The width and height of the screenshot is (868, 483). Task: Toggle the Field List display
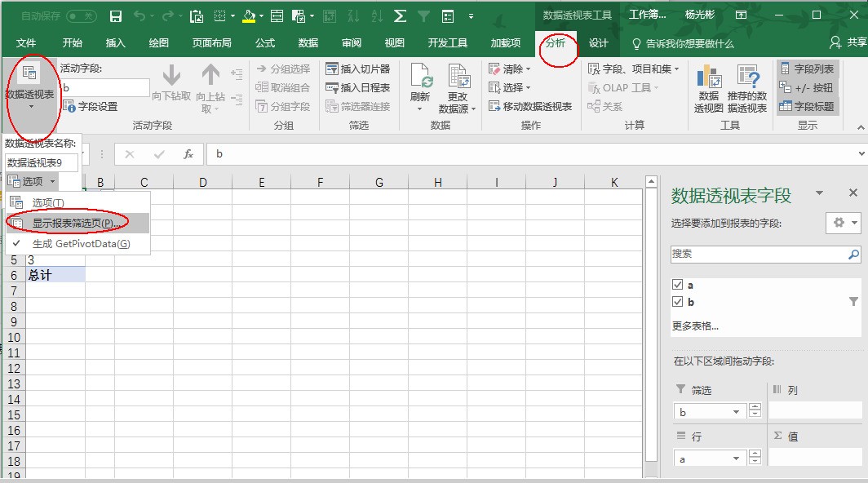(807, 69)
